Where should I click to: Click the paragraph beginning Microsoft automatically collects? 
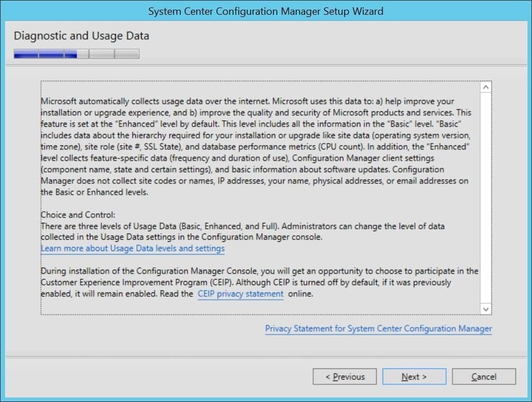(256, 146)
